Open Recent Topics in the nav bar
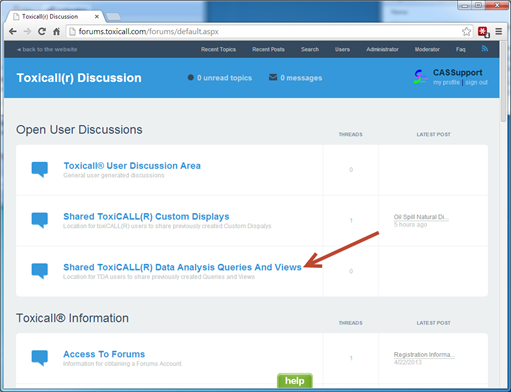Viewport: 511px width, 392px height. click(x=218, y=49)
